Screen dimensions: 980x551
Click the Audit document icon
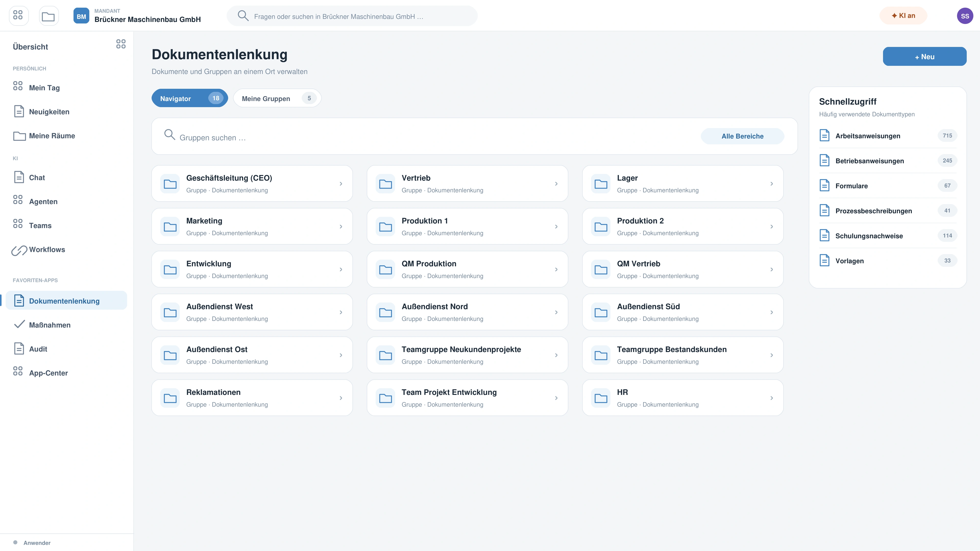[x=19, y=349]
